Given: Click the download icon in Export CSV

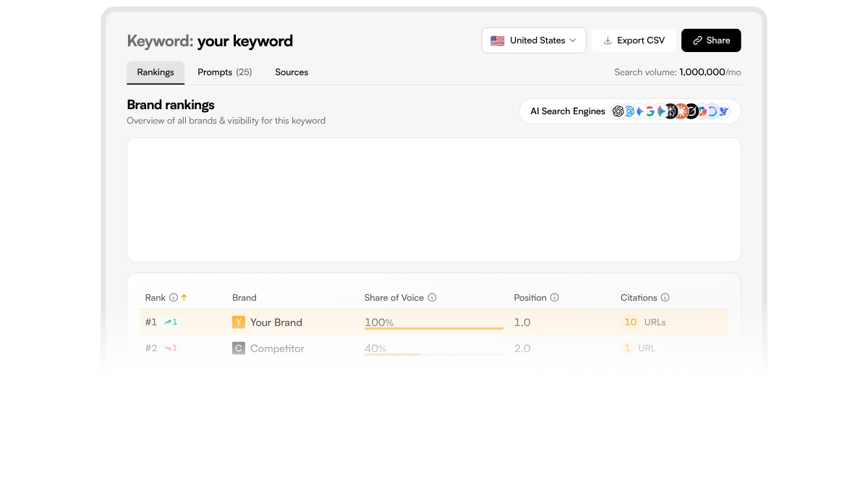Looking at the screenshot, I should pyautogui.click(x=608, y=40).
